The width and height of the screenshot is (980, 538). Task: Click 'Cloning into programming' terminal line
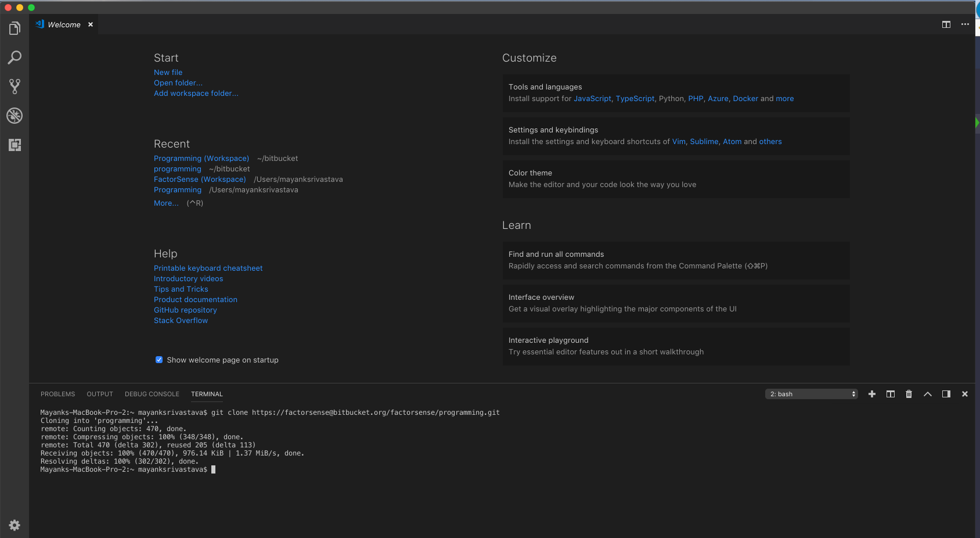pos(99,421)
